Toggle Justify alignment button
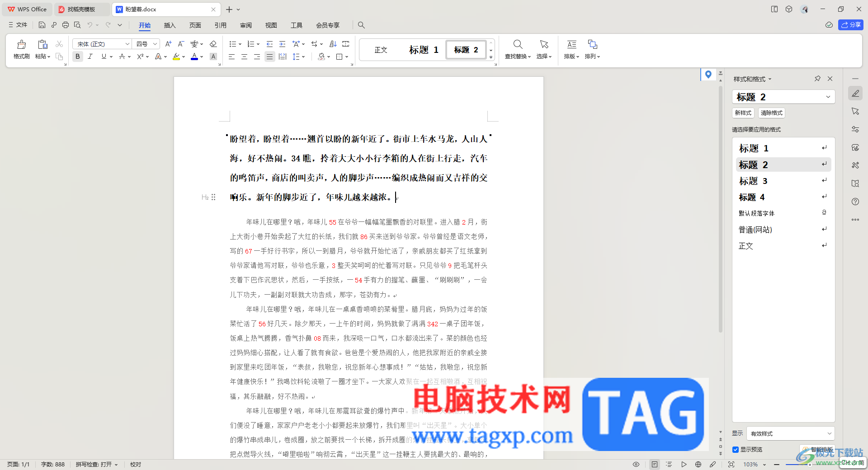Viewport: 868px width, 470px height. click(x=270, y=56)
